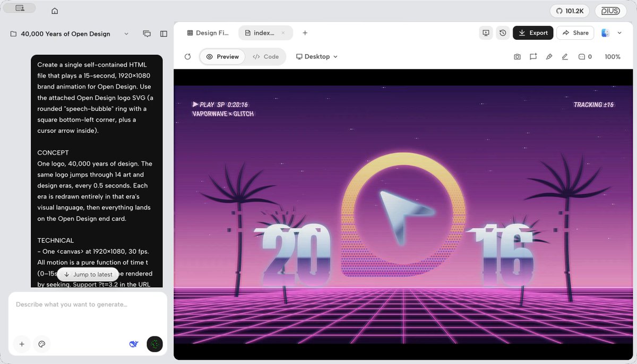Click the preview canvas animation
This screenshot has width=637, height=364.
tap(403, 214)
